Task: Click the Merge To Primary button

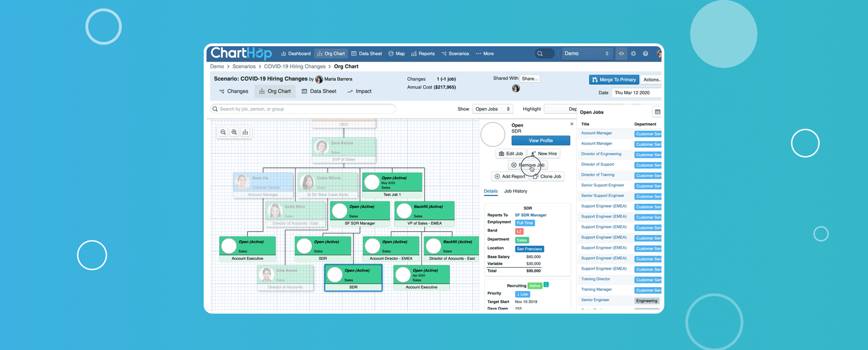Action: pyautogui.click(x=614, y=80)
